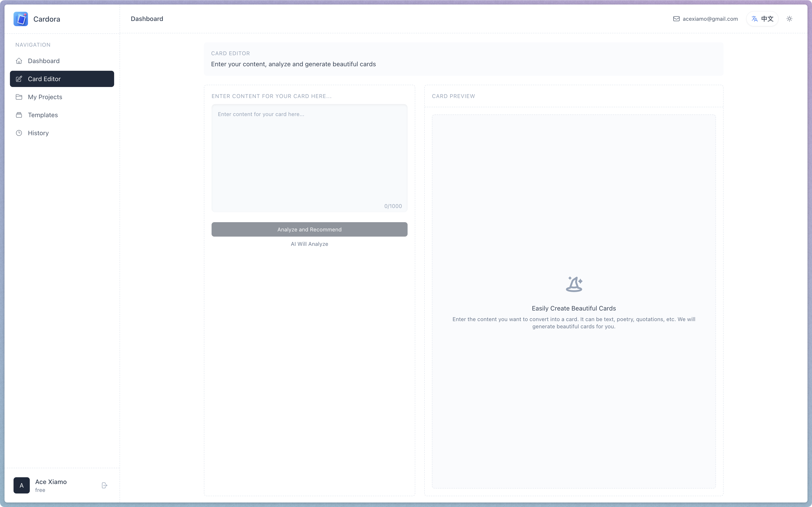
Task: Click the Templates stack icon
Action: coord(19,115)
